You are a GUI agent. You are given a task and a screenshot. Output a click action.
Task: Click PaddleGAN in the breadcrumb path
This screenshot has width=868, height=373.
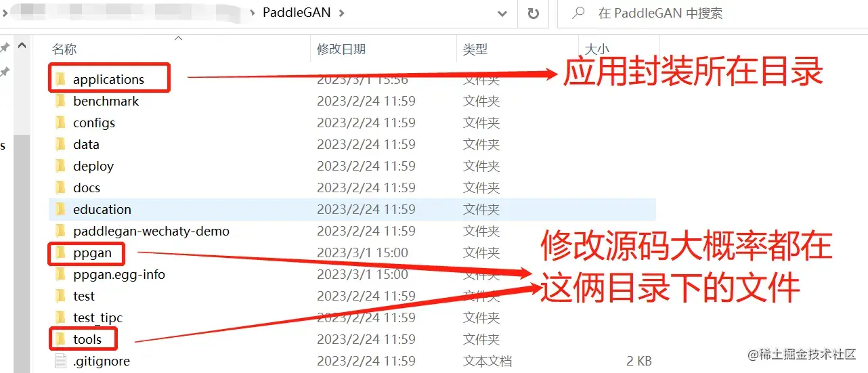[x=297, y=13]
